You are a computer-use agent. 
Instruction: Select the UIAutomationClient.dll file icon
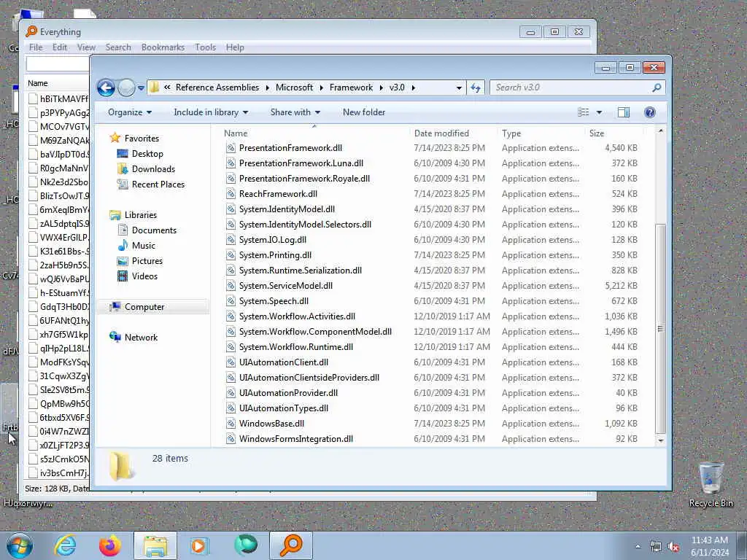[231, 362]
